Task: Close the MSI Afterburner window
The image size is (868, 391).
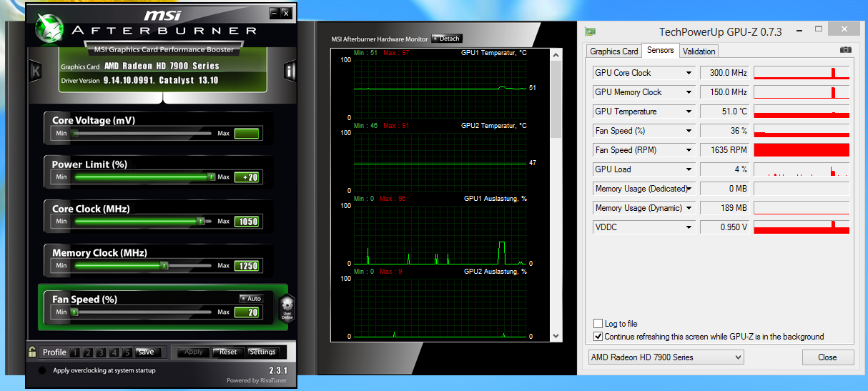Action: (x=285, y=13)
